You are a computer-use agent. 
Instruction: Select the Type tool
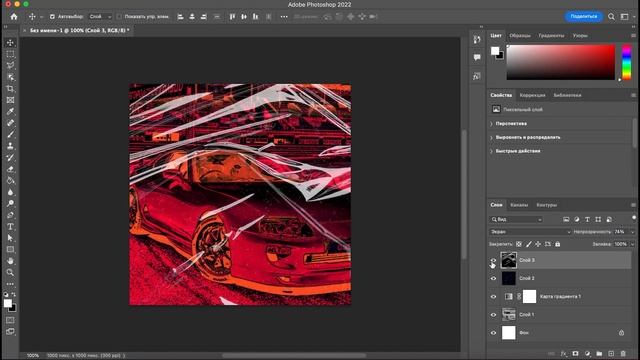coord(10,227)
